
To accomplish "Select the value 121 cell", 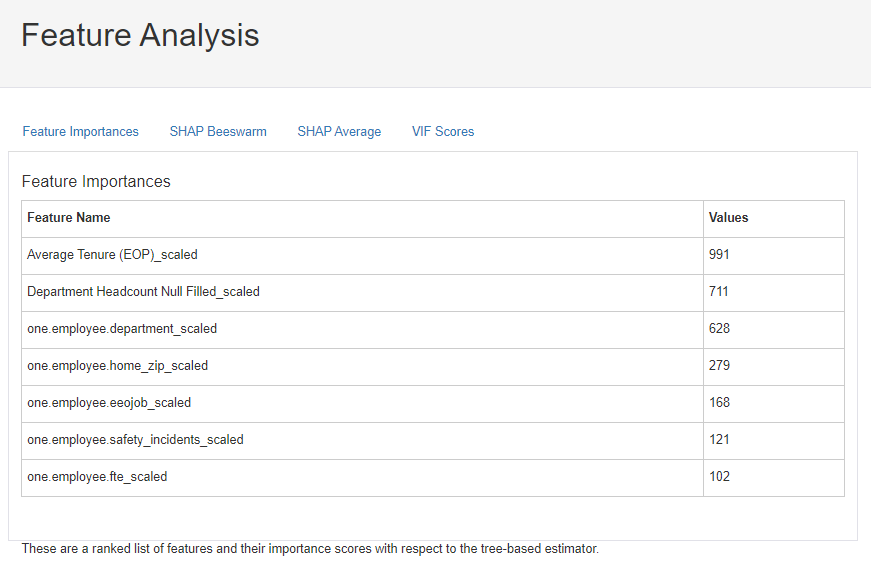I will click(x=719, y=440).
